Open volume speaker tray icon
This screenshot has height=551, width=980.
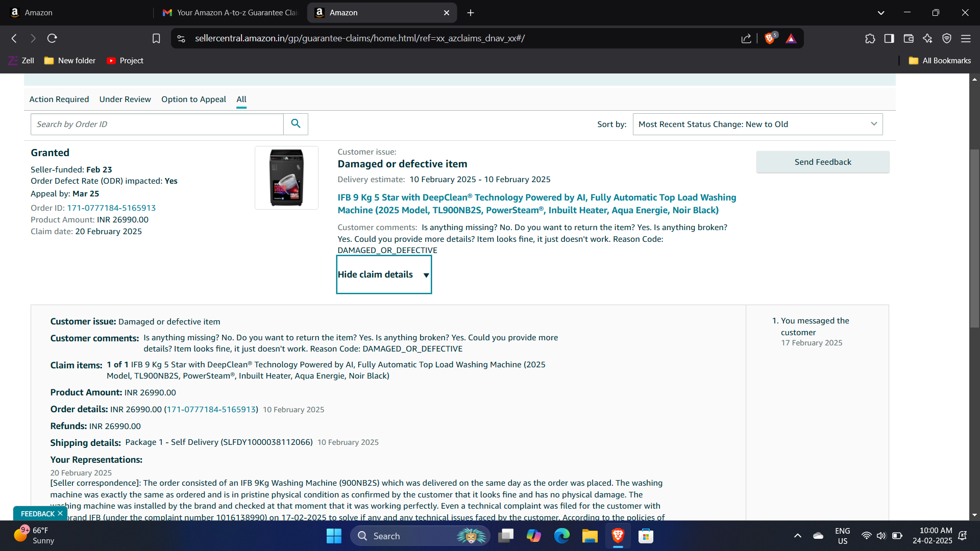[x=881, y=536]
